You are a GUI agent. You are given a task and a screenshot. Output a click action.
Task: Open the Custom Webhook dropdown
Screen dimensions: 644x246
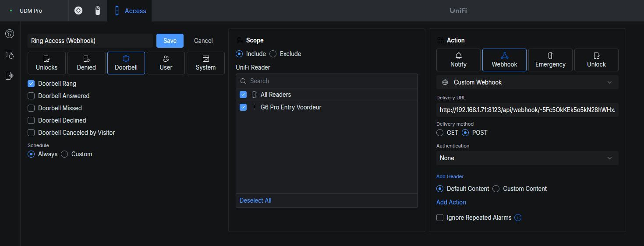527,82
